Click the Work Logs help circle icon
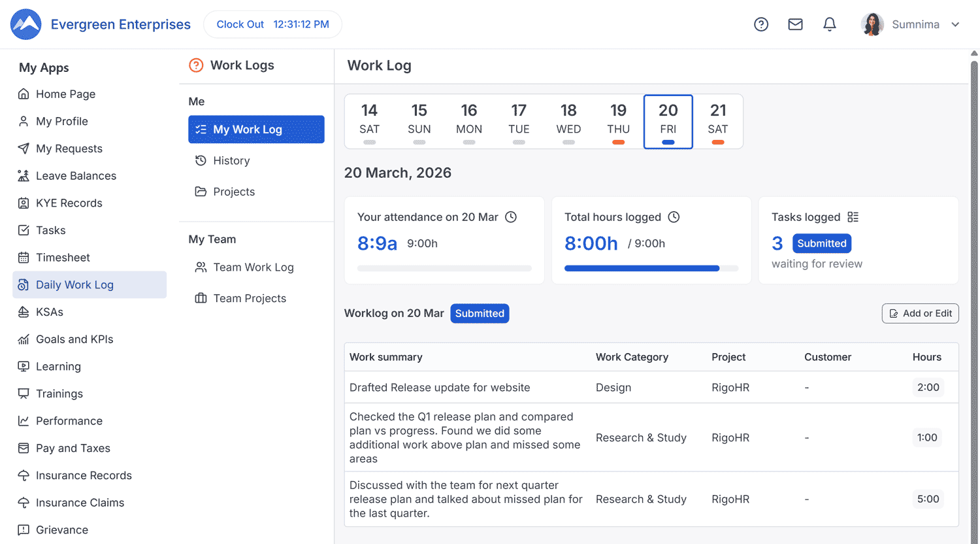The image size is (980, 544). click(x=196, y=65)
